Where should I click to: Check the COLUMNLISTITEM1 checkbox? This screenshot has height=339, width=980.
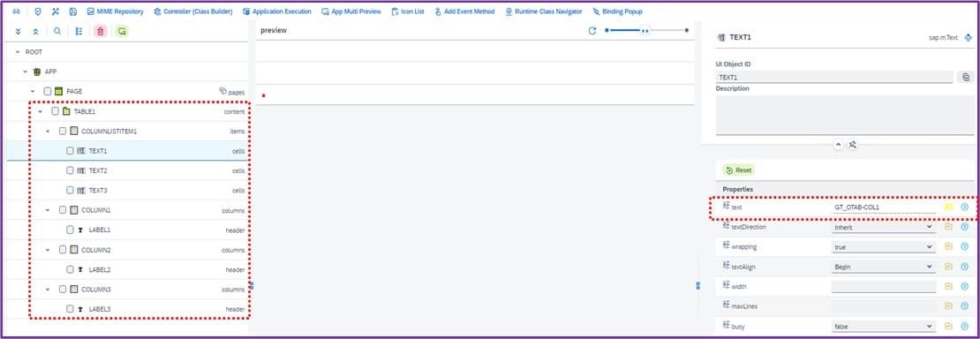[x=63, y=132]
